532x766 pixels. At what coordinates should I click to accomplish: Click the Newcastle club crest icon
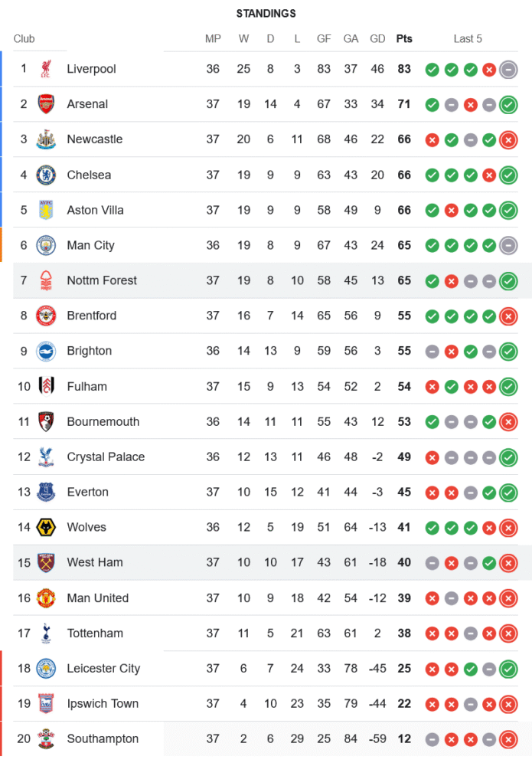click(46, 139)
